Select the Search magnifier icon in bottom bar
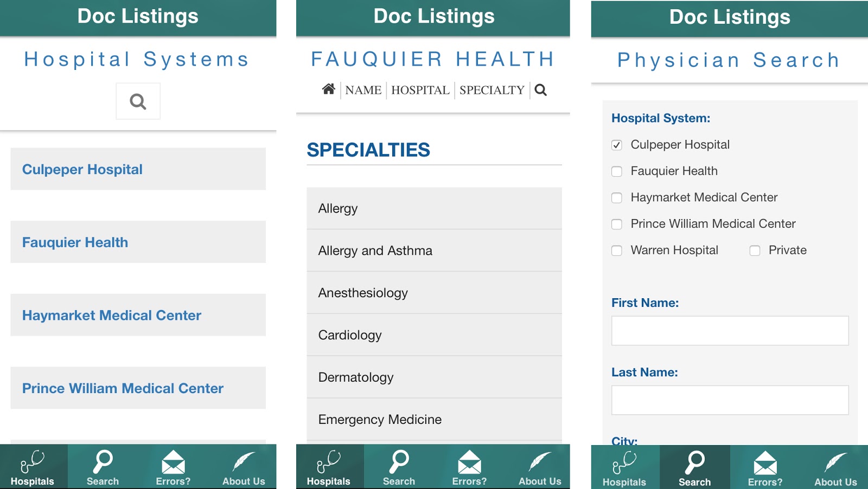Viewport: 868px width, 489px height. click(102, 465)
